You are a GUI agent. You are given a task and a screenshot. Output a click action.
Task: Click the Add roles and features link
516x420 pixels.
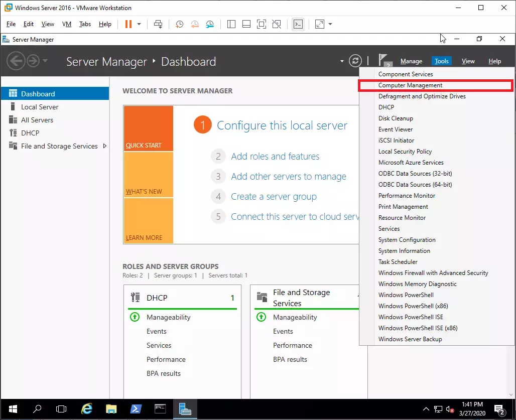pos(275,156)
